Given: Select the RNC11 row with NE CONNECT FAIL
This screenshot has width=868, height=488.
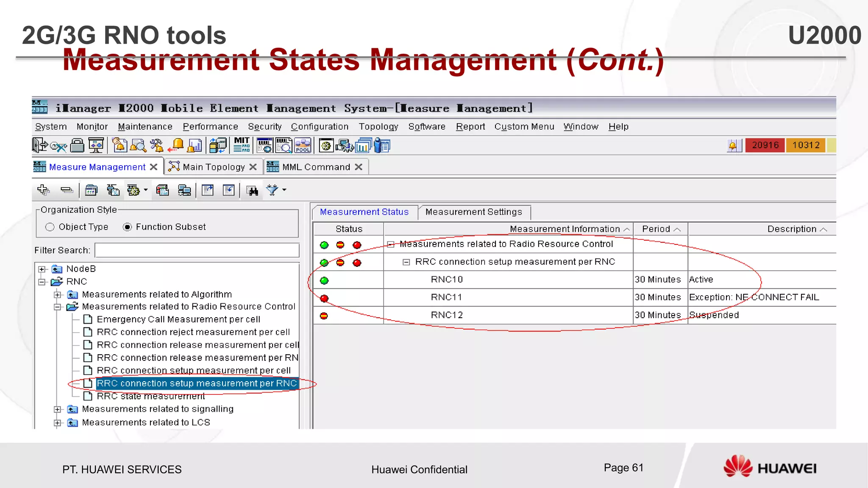Looking at the screenshot, I should [574, 297].
